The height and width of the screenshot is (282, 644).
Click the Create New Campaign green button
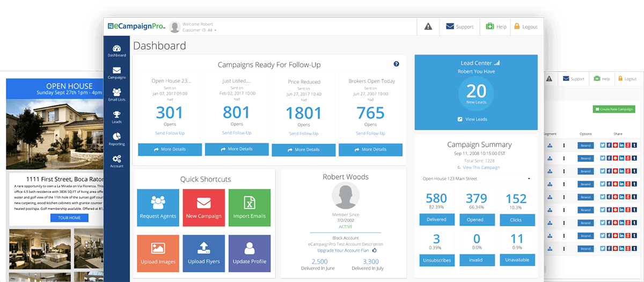613,109
